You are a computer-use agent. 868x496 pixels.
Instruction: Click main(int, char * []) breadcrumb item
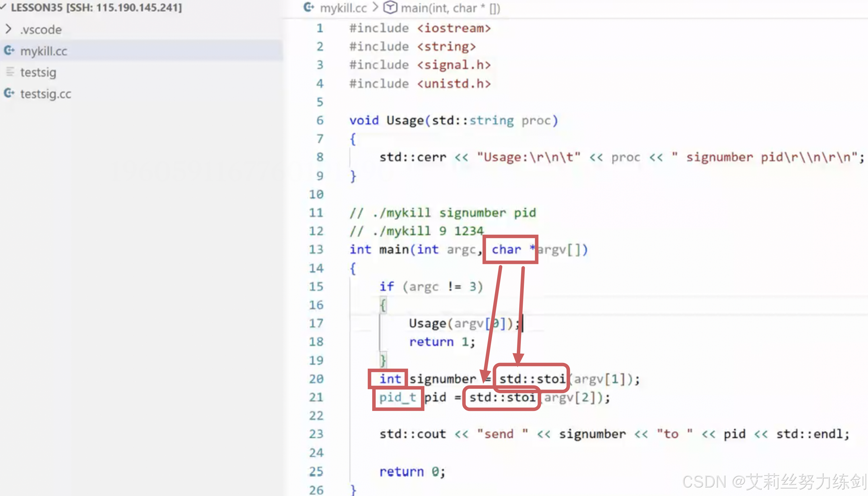450,8
